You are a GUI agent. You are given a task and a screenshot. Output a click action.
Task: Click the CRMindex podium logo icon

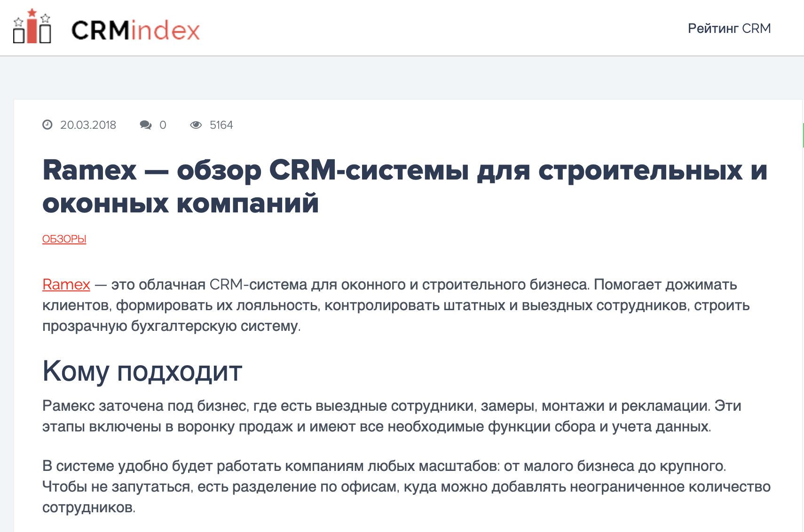click(x=32, y=26)
